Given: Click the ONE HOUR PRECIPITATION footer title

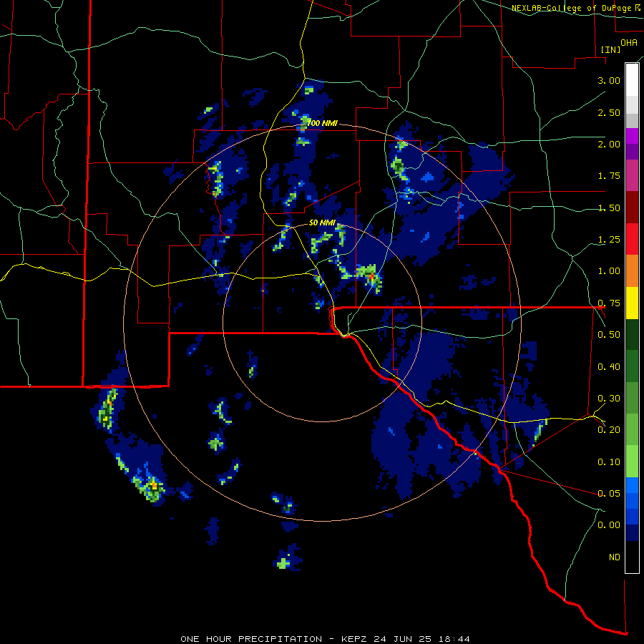Looking at the screenshot, I should pos(251,639).
